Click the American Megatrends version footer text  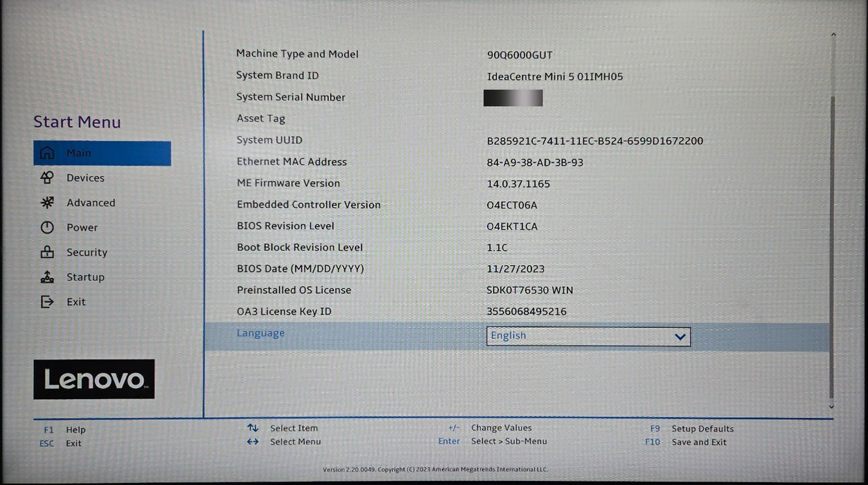[x=435, y=470]
